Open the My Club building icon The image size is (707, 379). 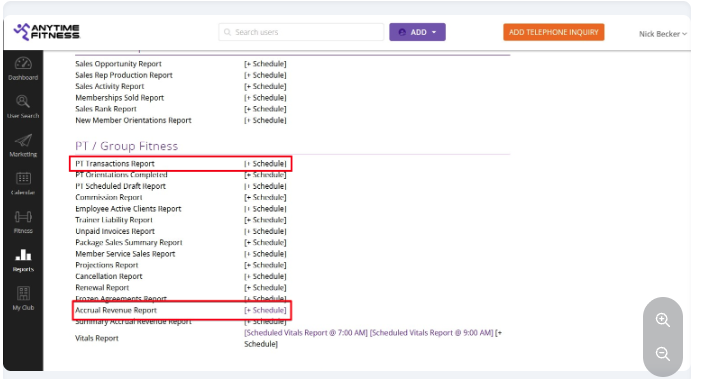pos(23,298)
